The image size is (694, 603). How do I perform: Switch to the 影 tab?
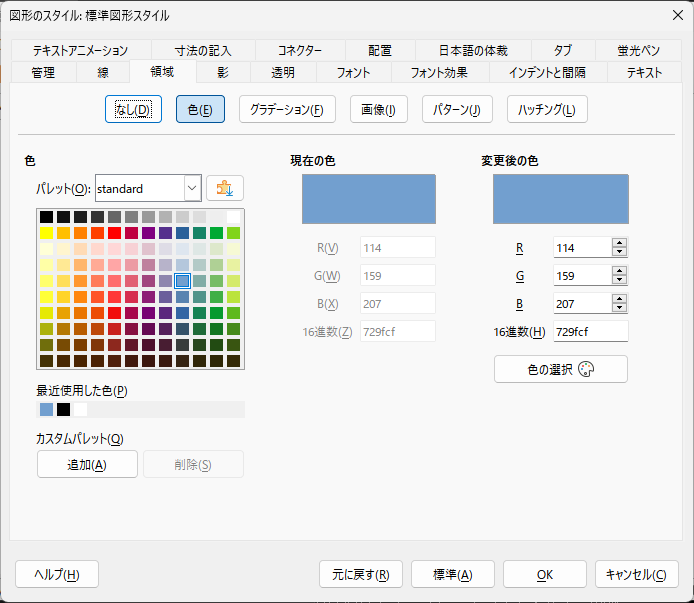click(x=222, y=72)
